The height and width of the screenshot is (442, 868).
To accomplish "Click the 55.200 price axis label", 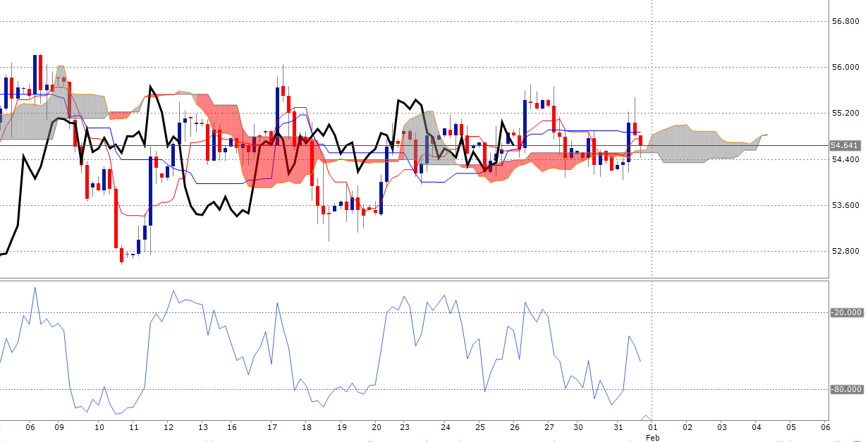I will coord(844,113).
